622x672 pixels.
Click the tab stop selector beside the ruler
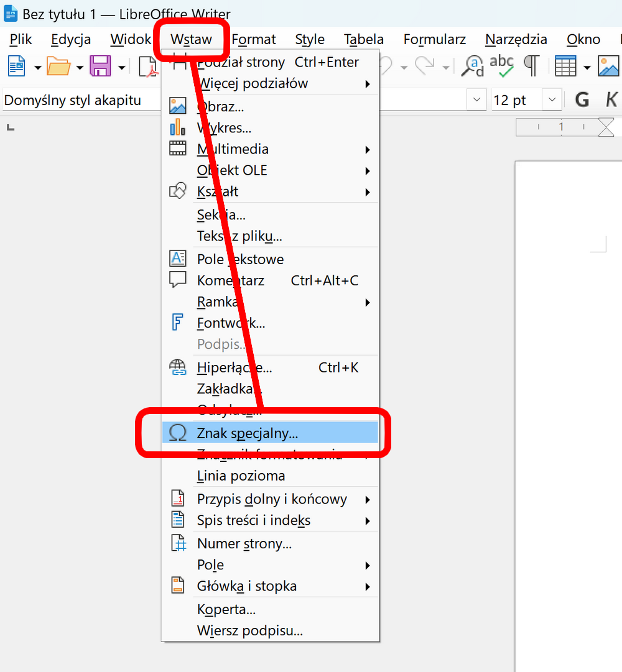pos(11,127)
